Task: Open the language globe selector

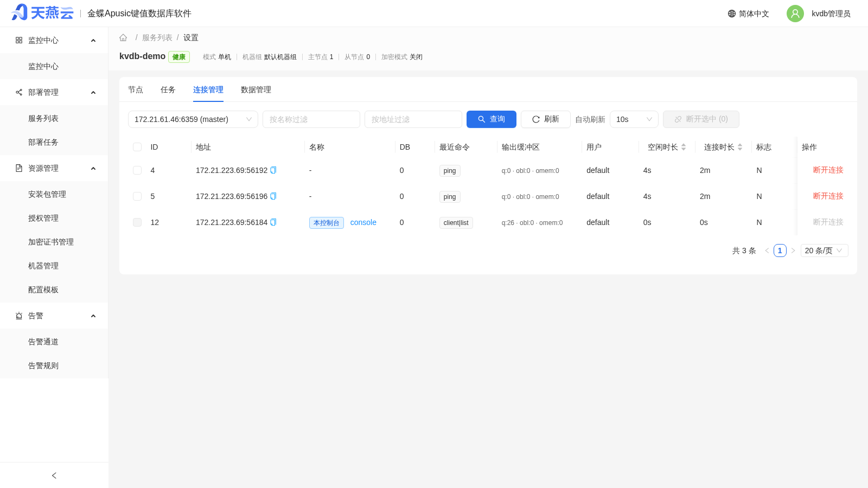Action: click(748, 14)
